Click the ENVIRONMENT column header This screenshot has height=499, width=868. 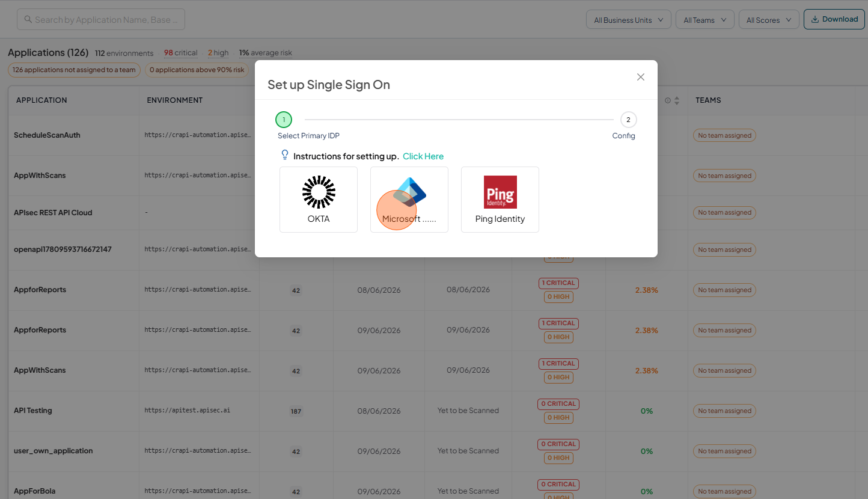175,100
